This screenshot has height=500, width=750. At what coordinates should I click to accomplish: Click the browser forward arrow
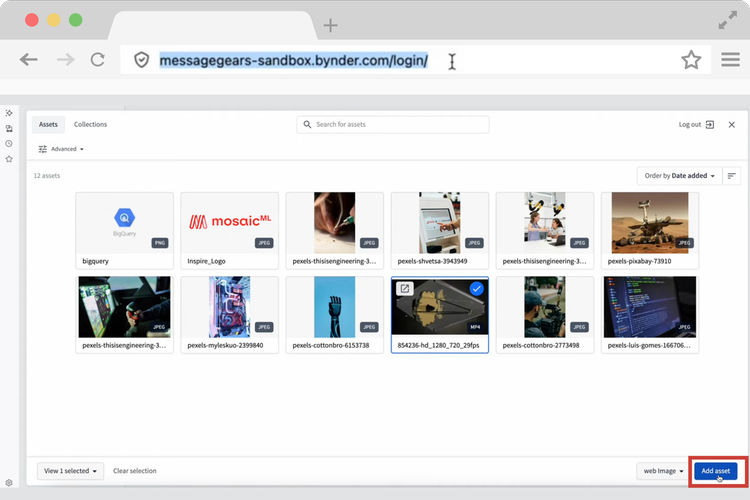pyautogui.click(x=66, y=60)
